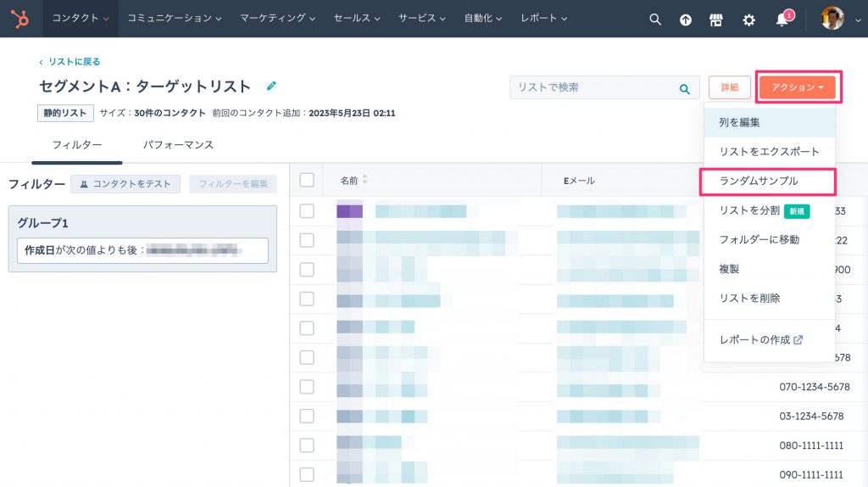
Task: Open the marketplace storefront icon
Action: pos(715,20)
